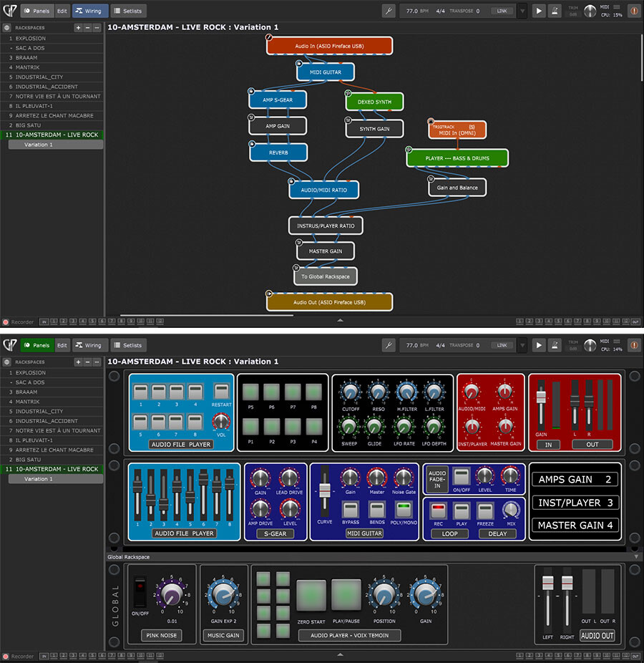Image resolution: width=644 pixels, height=663 pixels.
Task: Toggle the ON/OFF switch in AUDIO FADE-IN panel
Action: click(x=462, y=477)
